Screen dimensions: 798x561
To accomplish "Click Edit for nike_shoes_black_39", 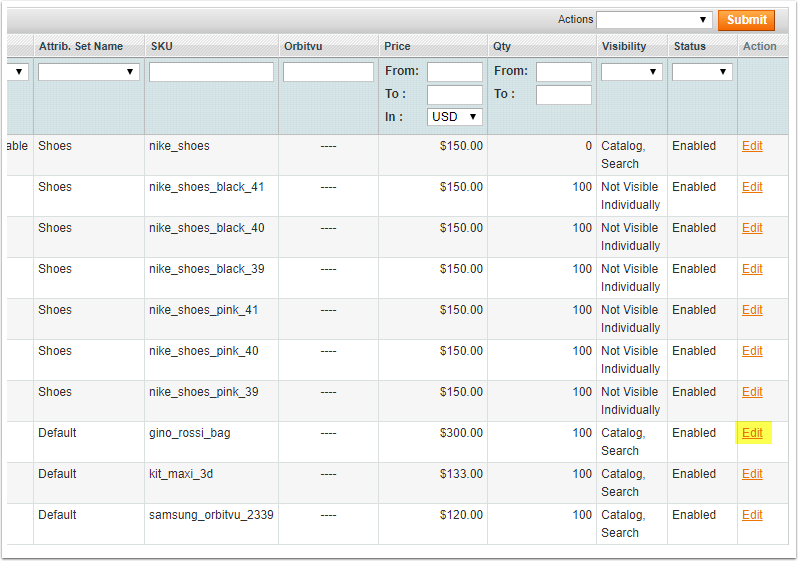I will [x=752, y=269].
